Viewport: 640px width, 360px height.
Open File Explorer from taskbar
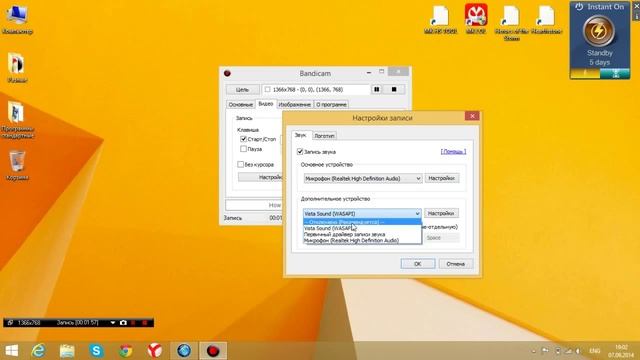67,351
